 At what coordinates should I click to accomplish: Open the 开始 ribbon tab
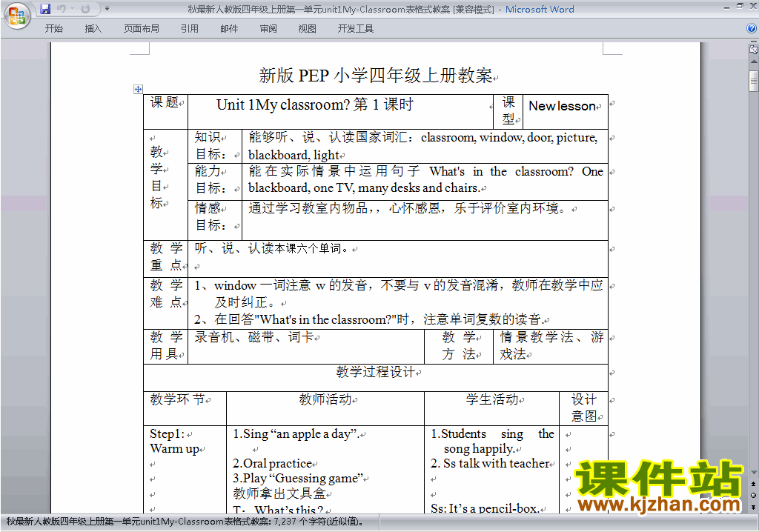tap(53, 29)
